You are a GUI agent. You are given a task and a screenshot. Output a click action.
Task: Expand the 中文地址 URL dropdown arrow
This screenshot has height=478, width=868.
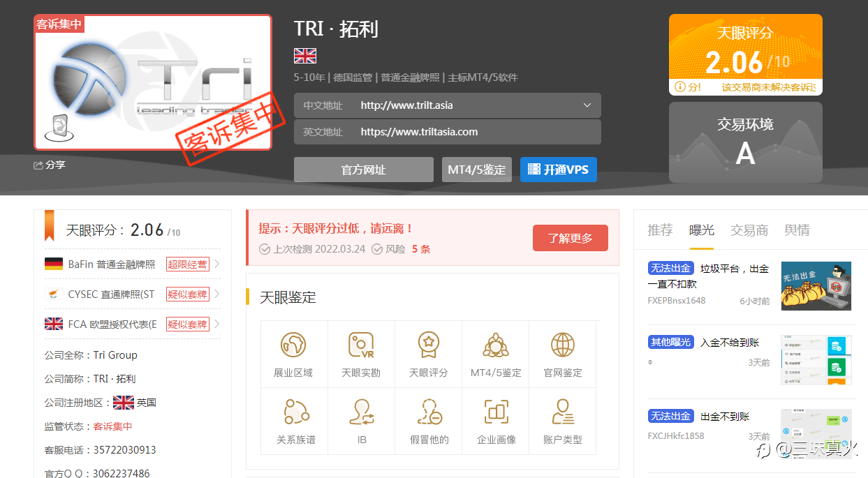click(587, 105)
